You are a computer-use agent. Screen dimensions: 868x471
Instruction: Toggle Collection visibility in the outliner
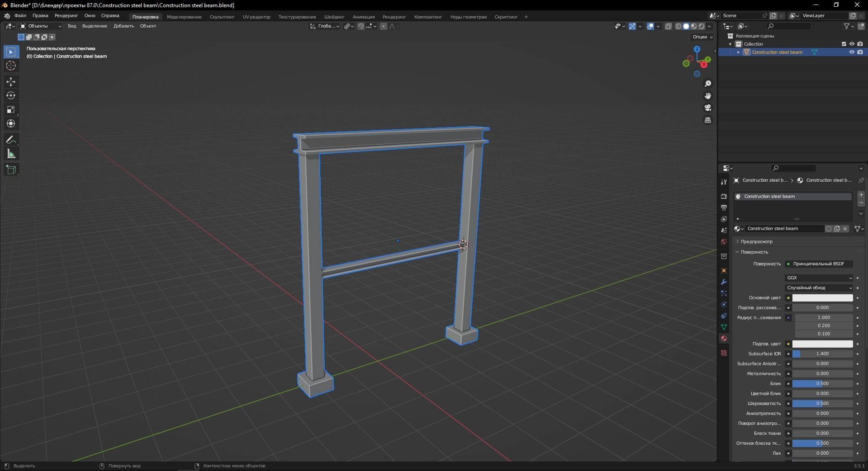pyautogui.click(x=852, y=44)
